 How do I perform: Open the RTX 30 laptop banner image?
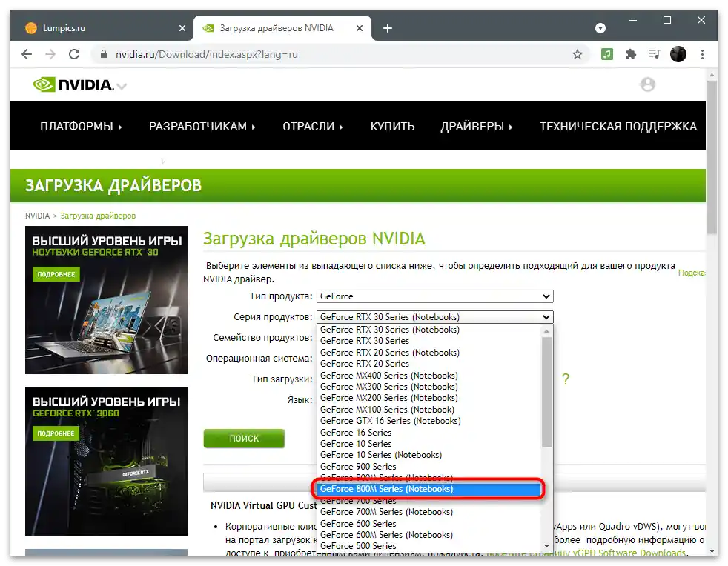point(107,300)
